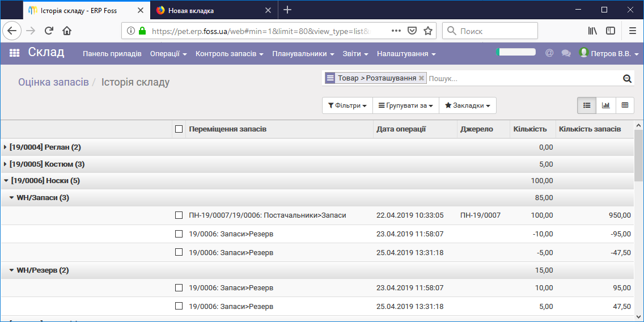644x322 pixels.
Task: Show site information icon in address bar
Action: pos(130,31)
